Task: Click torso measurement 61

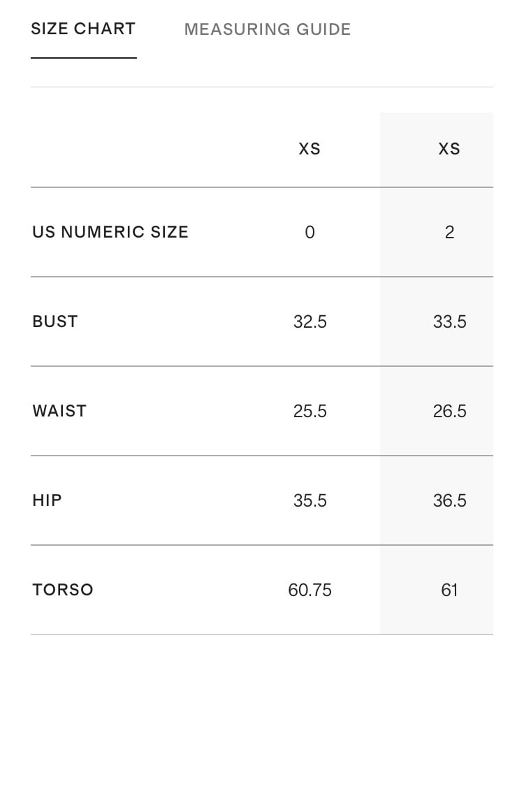Action: click(449, 590)
